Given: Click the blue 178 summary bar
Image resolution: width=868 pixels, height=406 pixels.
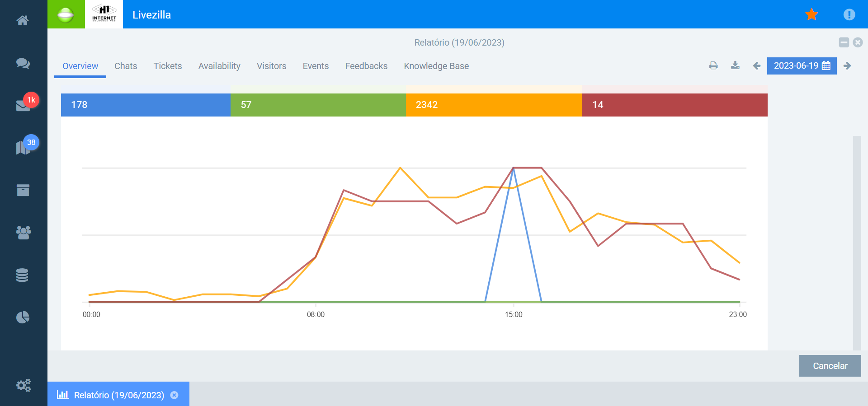Looking at the screenshot, I should pyautogui.click(x=146, y=105).
